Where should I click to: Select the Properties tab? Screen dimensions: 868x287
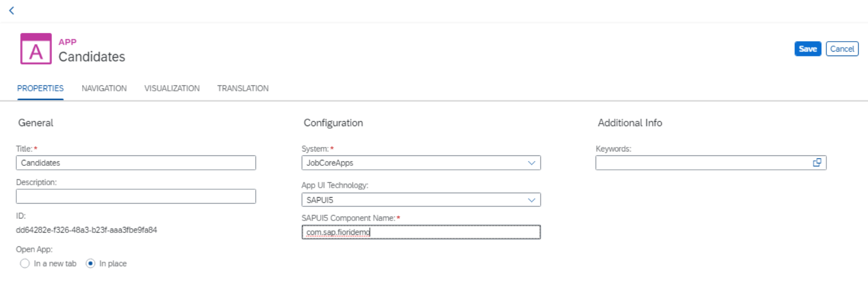[40, 88]
